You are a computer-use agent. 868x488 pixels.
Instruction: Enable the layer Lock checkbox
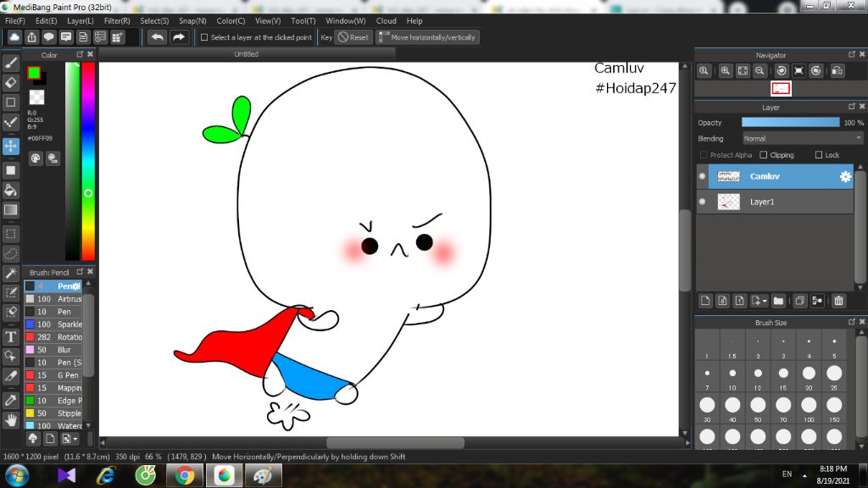coord(819,155)
